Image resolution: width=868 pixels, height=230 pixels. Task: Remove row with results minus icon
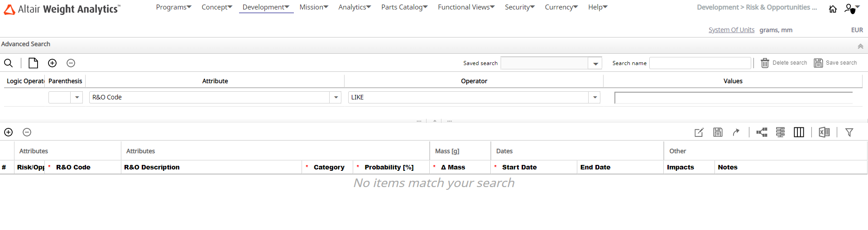coord(27,132)
